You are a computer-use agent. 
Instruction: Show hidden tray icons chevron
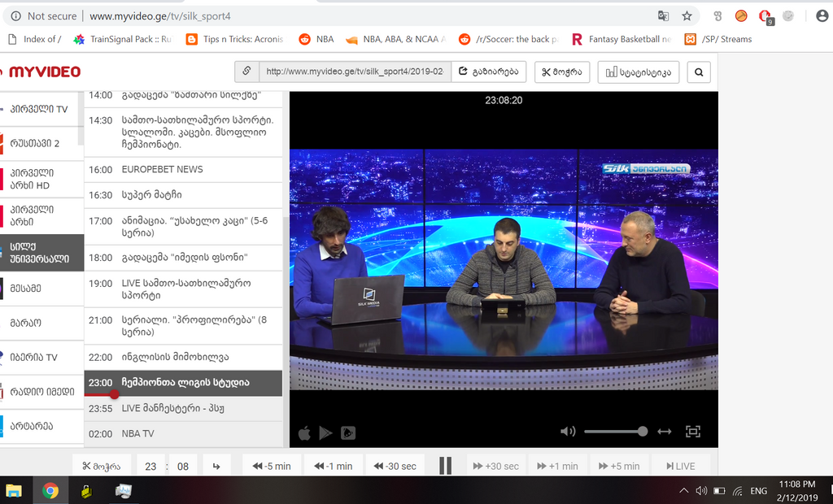(x=683, y=491)
